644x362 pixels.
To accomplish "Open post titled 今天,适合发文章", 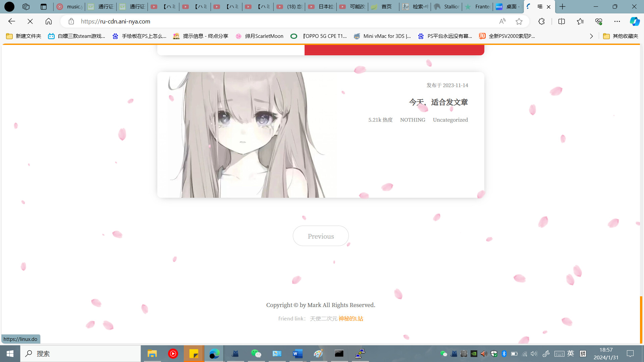I will point(438,102).
